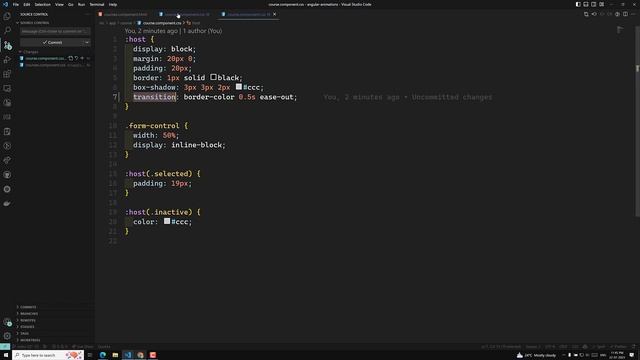Click the #ccc swatch on box-shadow line
This screenshot has width=640, height=360.
click(239, 87)
